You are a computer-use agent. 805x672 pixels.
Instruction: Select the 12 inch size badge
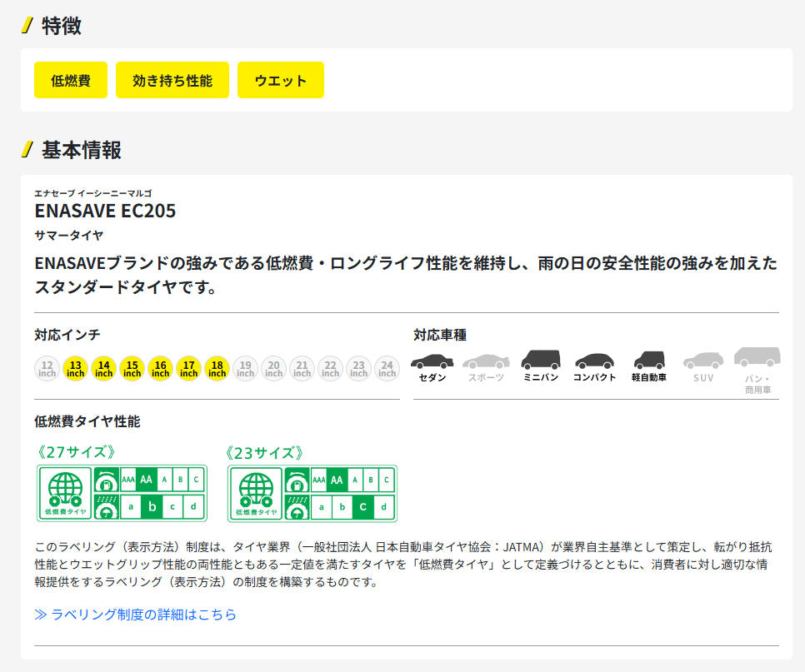(x=47, y=368)
